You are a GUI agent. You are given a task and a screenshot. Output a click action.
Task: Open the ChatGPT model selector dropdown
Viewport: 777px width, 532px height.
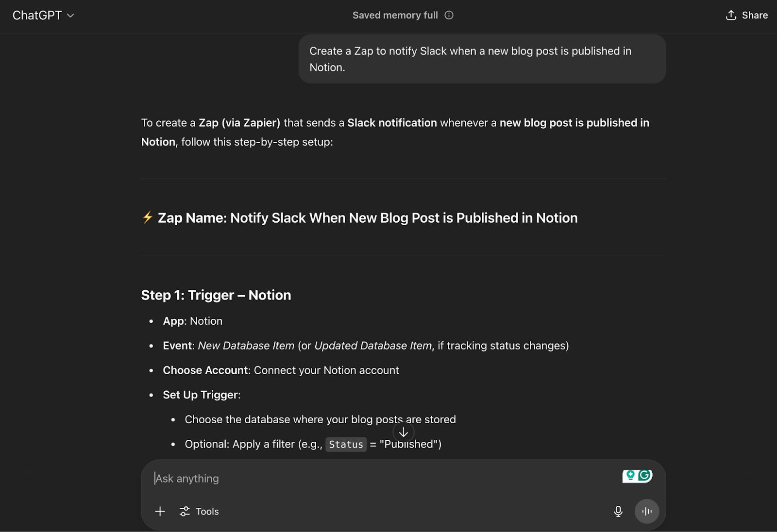(43, 16)
